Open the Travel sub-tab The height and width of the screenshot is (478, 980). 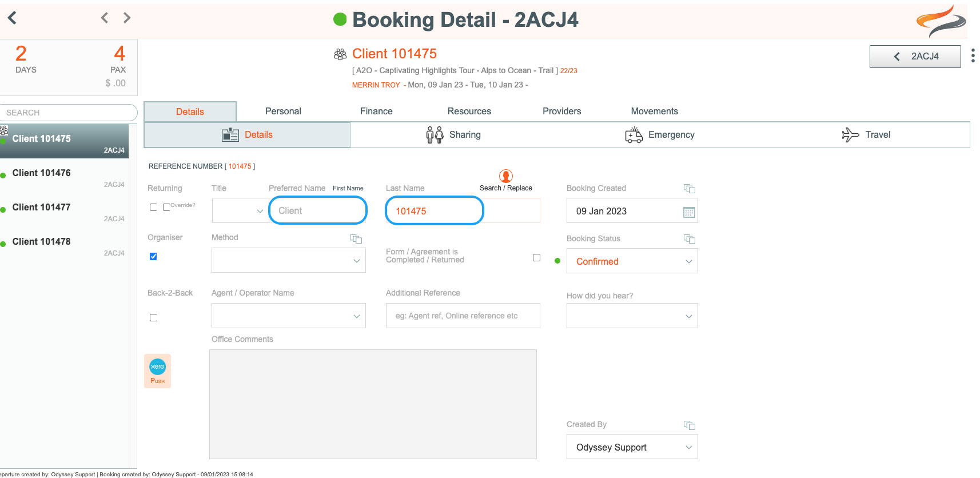(866, 135)
